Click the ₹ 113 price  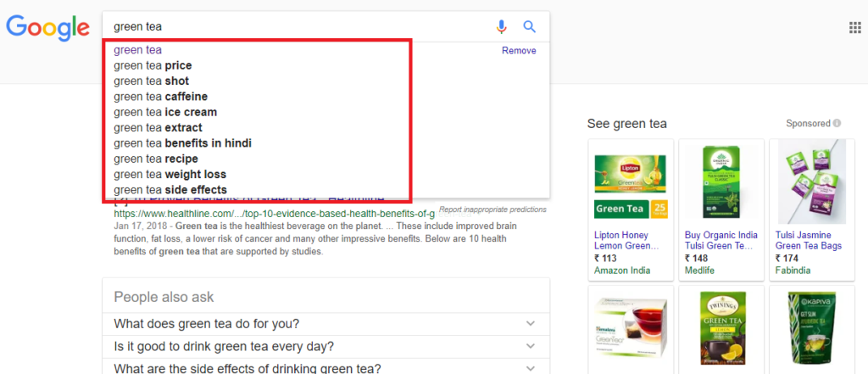click(605, 258)
